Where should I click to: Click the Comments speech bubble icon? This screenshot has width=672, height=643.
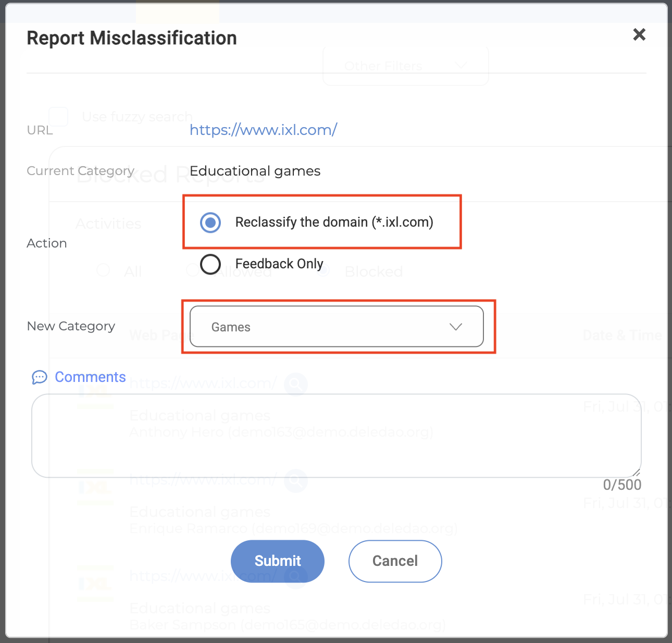[40, 377]
